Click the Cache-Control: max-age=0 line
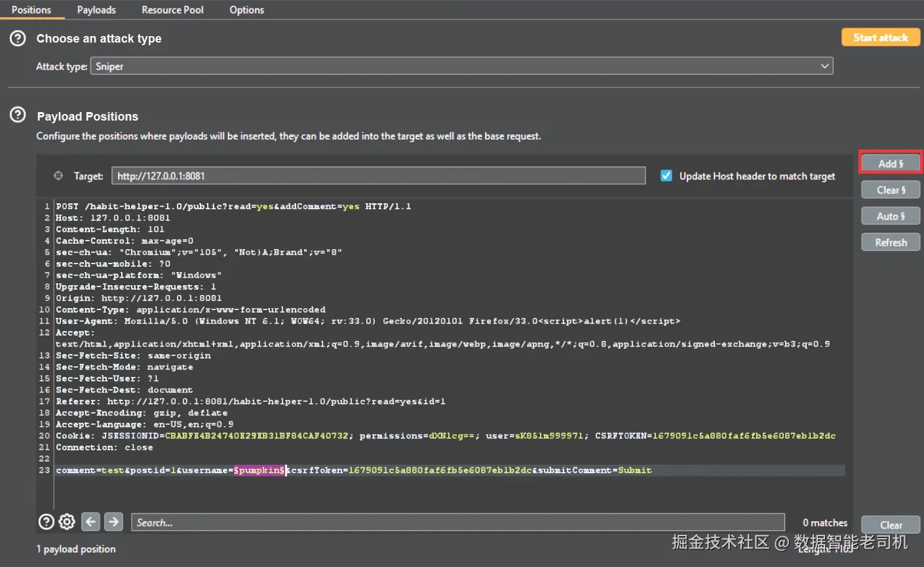The height and width of the screenshot is (567, 924). tap(125, 241)
